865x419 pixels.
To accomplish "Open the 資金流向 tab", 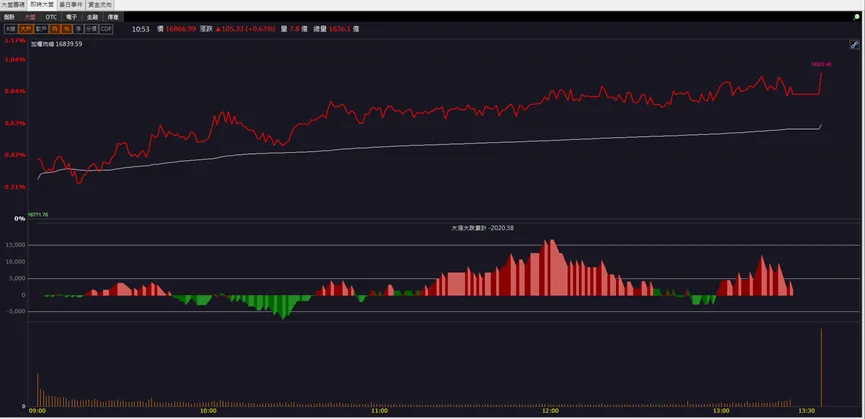I will point(100,4).
